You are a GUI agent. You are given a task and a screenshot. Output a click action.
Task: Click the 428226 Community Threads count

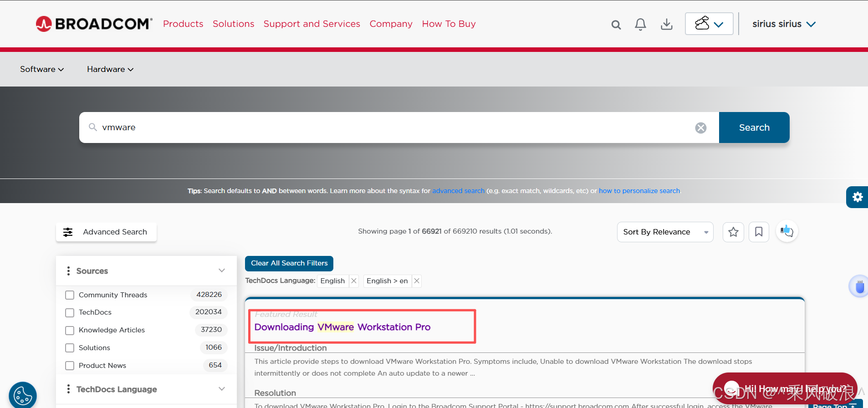(209, 295)
